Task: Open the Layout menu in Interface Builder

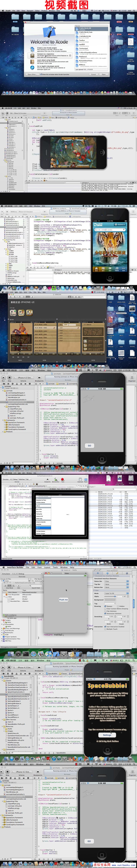Action: 47,567
